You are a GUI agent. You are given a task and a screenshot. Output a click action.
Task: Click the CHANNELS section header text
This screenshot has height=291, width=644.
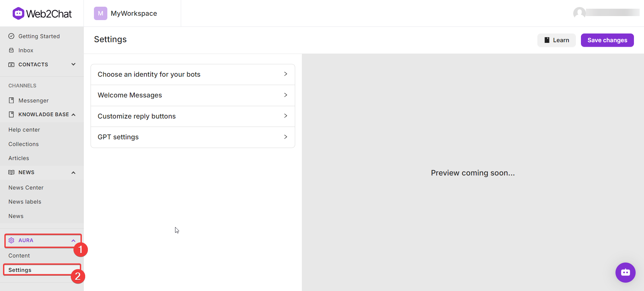(22, 86)
